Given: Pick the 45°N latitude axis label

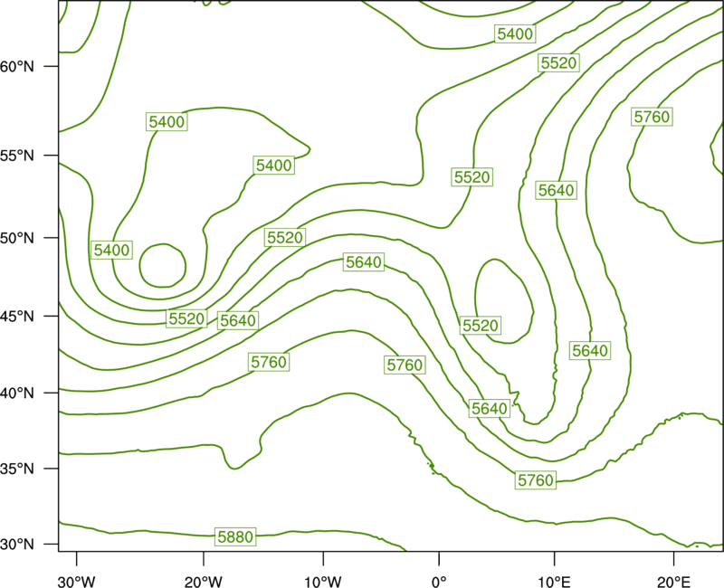Looking at the screenshot, I should click(x=17, y=316).
